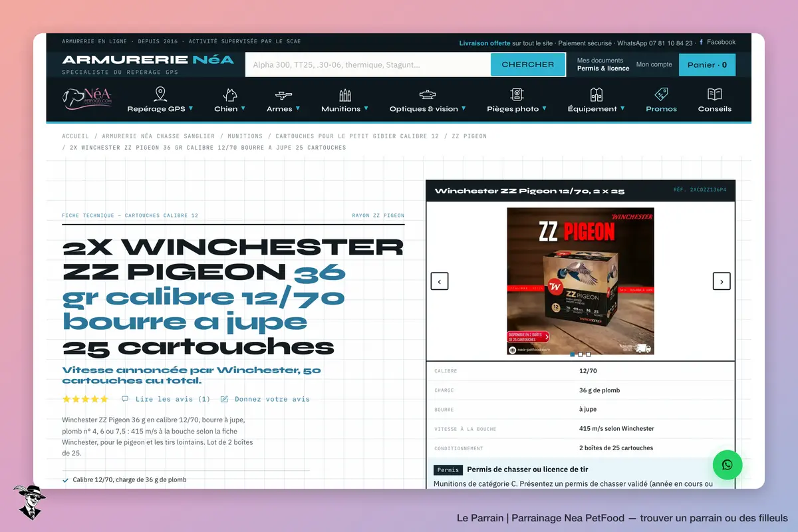Click the open book icon above Conseils

coord(715,94)
